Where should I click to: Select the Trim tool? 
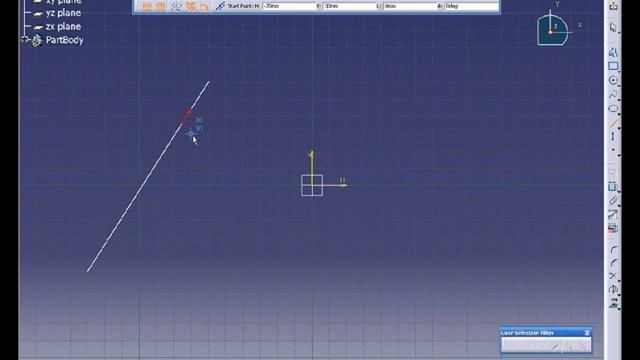(613, 276)
